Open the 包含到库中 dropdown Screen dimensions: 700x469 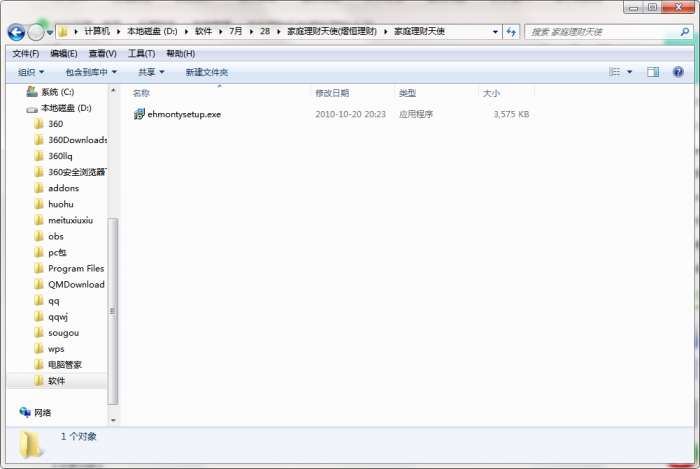click(x=91, y=72)
